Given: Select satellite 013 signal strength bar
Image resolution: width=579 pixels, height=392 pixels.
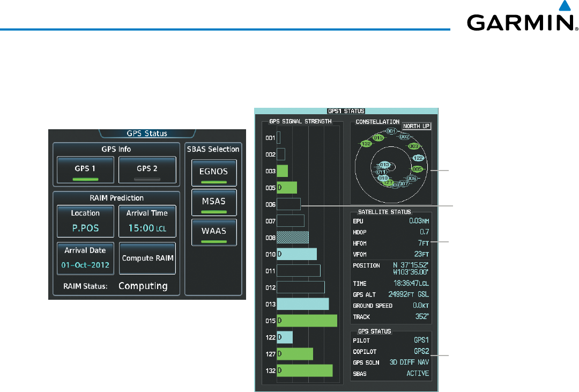Looking at the screenshot, I should point(303,304).
